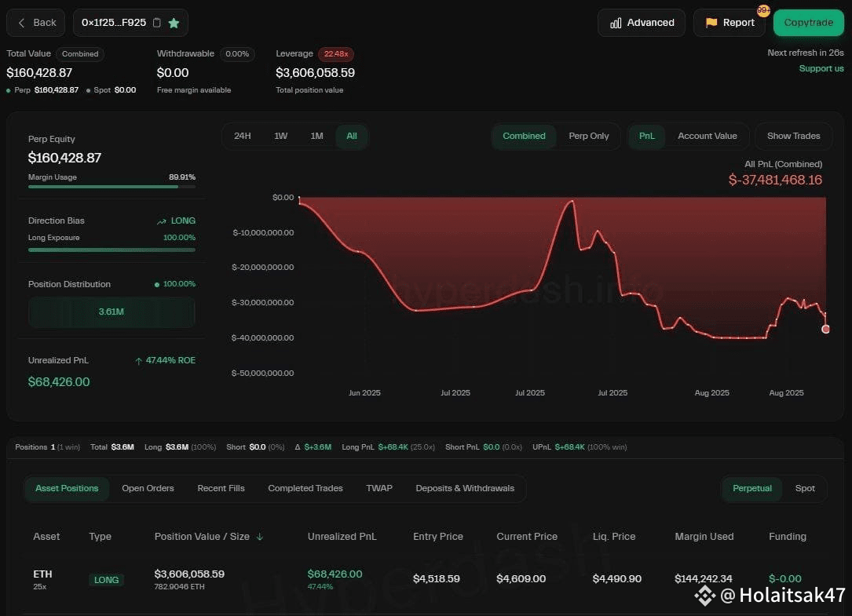Switch the chart to Account Value
The height and width of the screenshot is (616, 852).
707,136
